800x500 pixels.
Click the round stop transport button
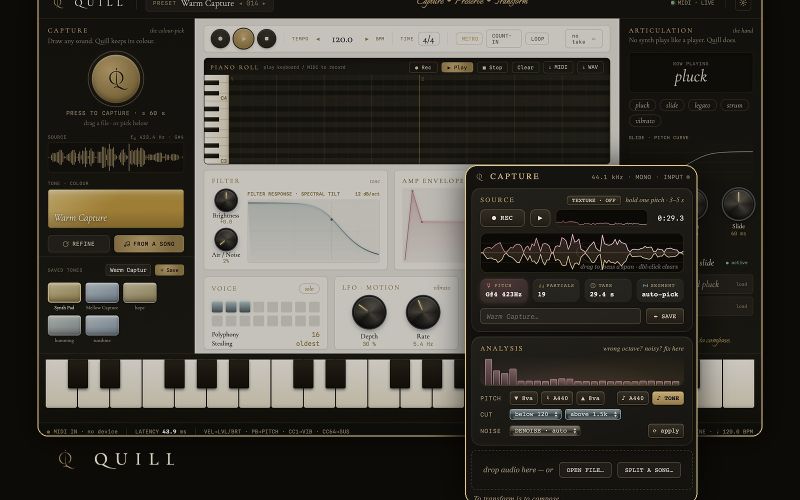266,39
